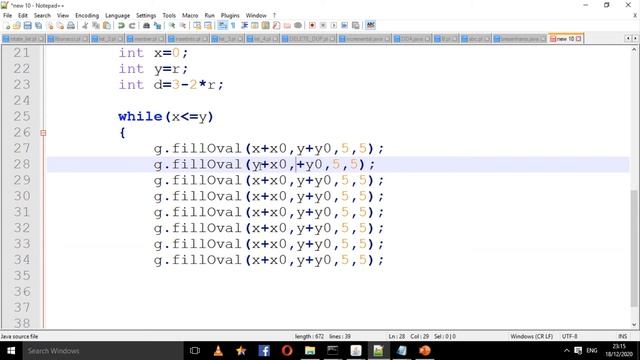Open the Tools menu
640x360 pixels.
click(x=169, y=16)
